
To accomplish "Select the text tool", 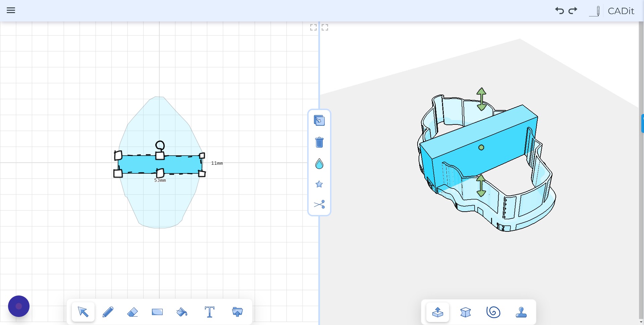I will click(210, 312).
